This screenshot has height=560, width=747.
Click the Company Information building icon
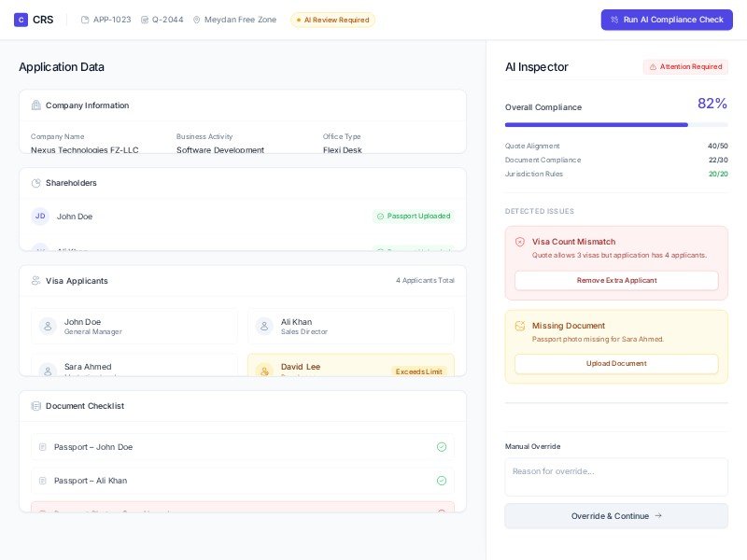36,105
